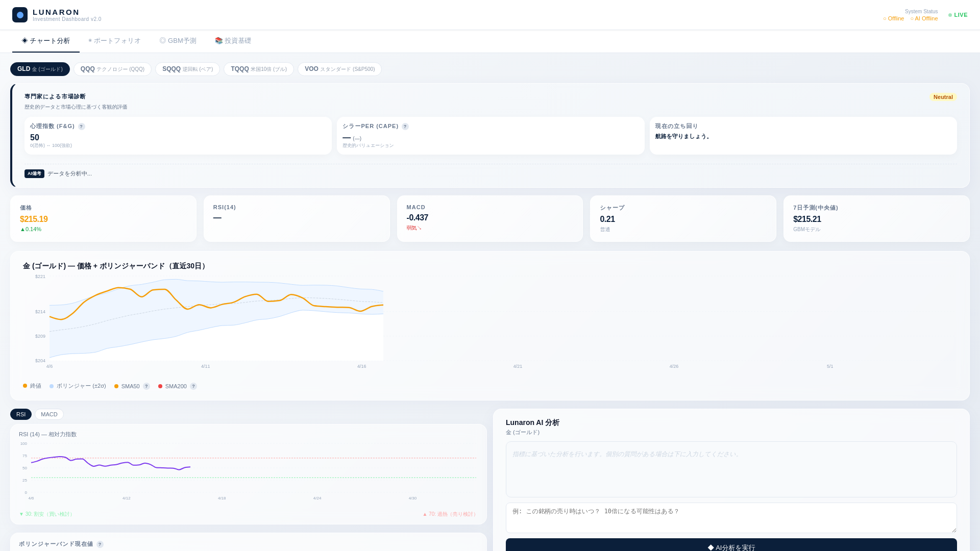Switch indicator view to MACD
This screenshot has height=551, width=980.
pyautogui.click(x=49, y=414)
